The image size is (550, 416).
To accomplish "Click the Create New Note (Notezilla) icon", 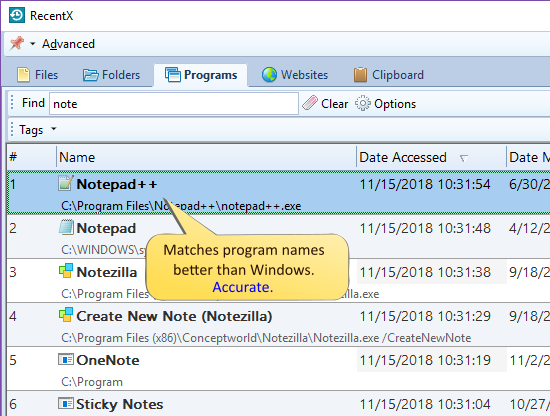I will coord(66,315).
